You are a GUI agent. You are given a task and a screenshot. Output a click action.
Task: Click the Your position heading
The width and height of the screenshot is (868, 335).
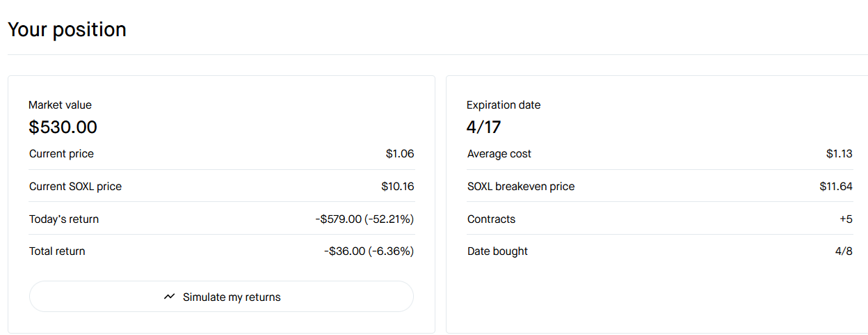pyautogui.click(x=67, y=29)
